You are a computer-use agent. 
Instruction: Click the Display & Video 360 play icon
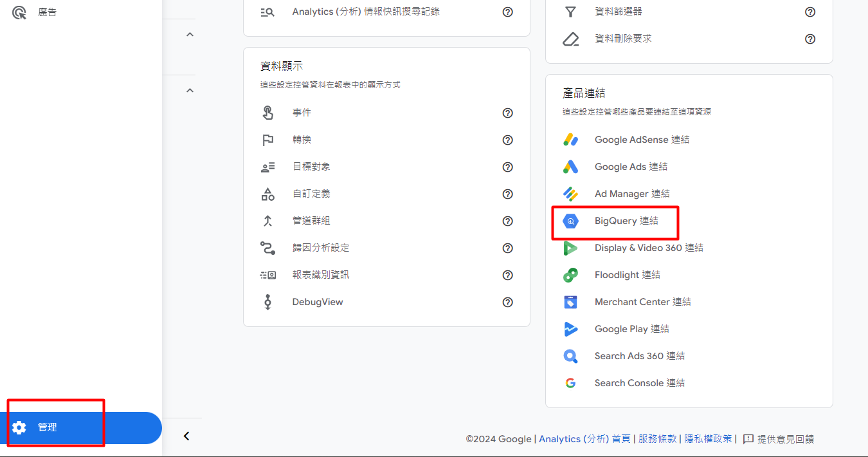(x=570, y=248)
